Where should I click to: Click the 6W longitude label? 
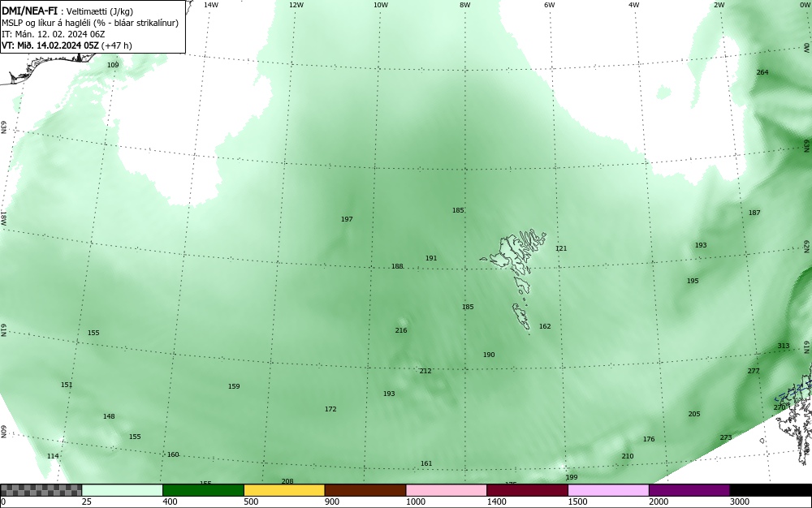pos(550,5)
